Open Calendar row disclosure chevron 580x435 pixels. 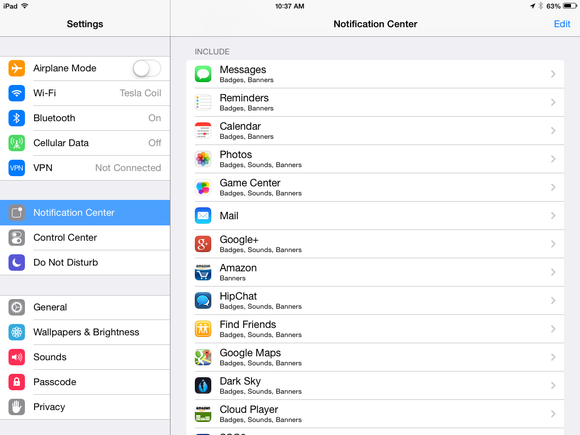(x=553, y=131)
